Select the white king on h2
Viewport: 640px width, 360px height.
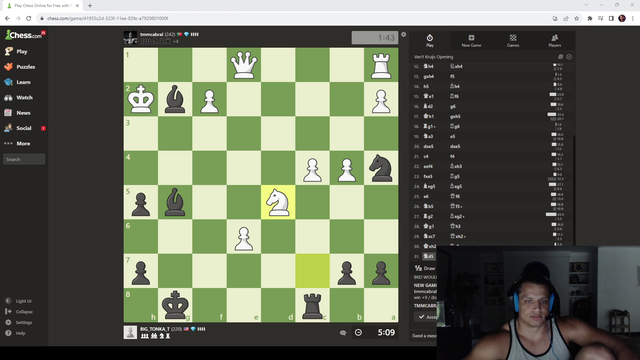point(141,99)
